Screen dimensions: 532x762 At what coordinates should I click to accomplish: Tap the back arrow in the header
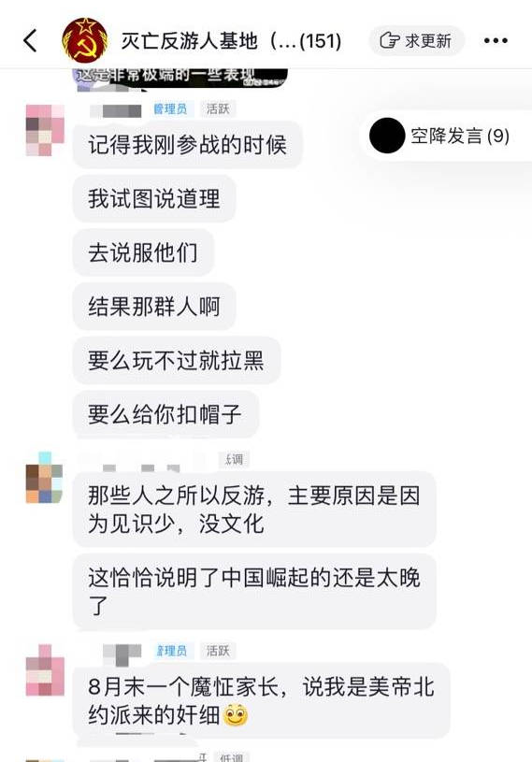click(31, 40)
